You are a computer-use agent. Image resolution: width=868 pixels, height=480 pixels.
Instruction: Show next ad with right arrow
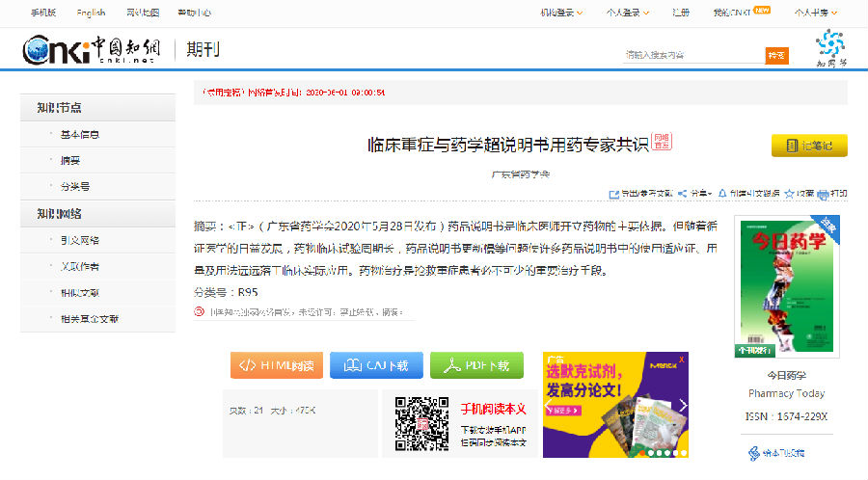click(681, 405)
